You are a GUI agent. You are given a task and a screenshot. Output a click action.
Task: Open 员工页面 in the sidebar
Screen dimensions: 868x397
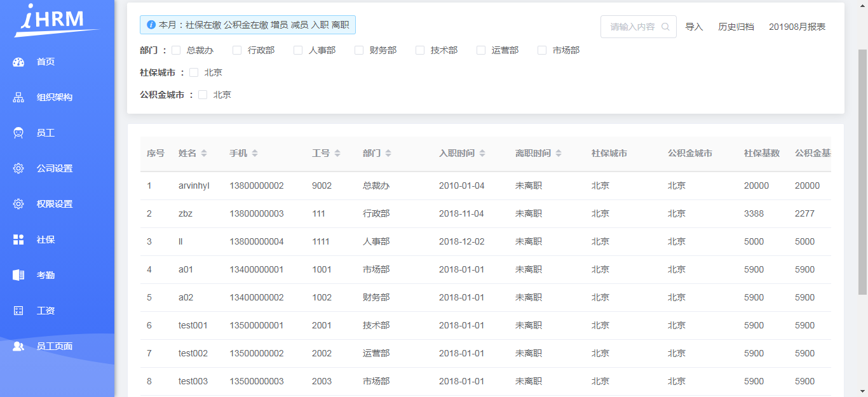tap(57, 347)
